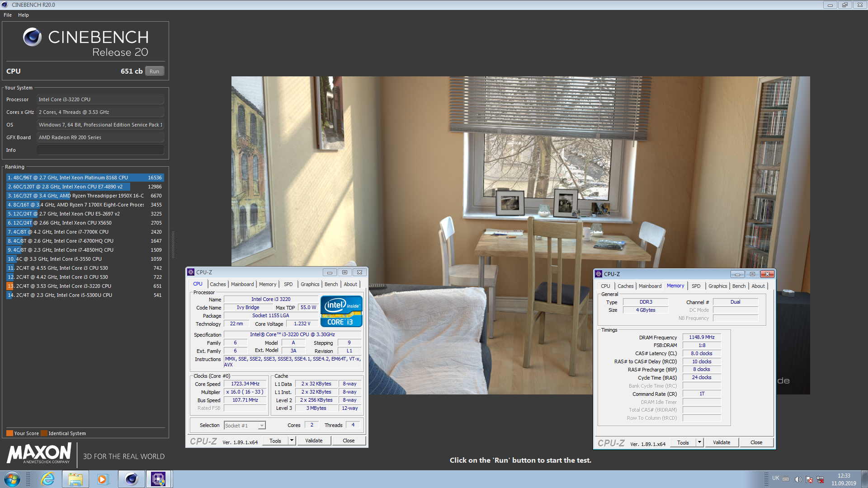Open CPU tab in right CPU-Z window

coord(605,286)
